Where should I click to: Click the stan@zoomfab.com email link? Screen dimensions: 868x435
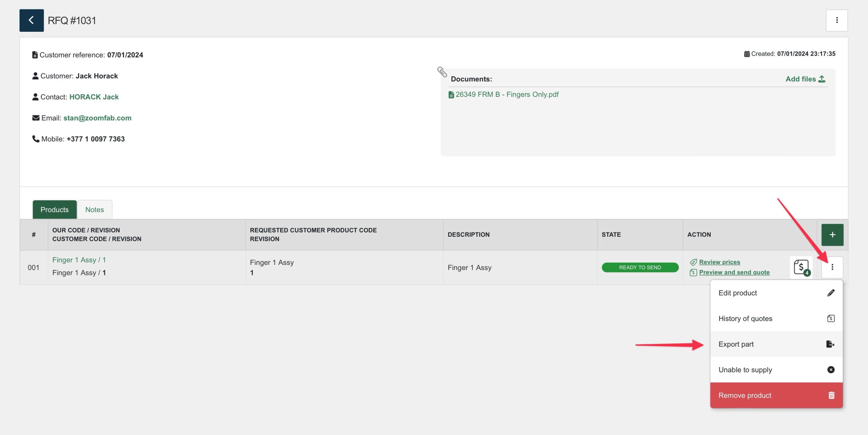[x=97, y=118]
